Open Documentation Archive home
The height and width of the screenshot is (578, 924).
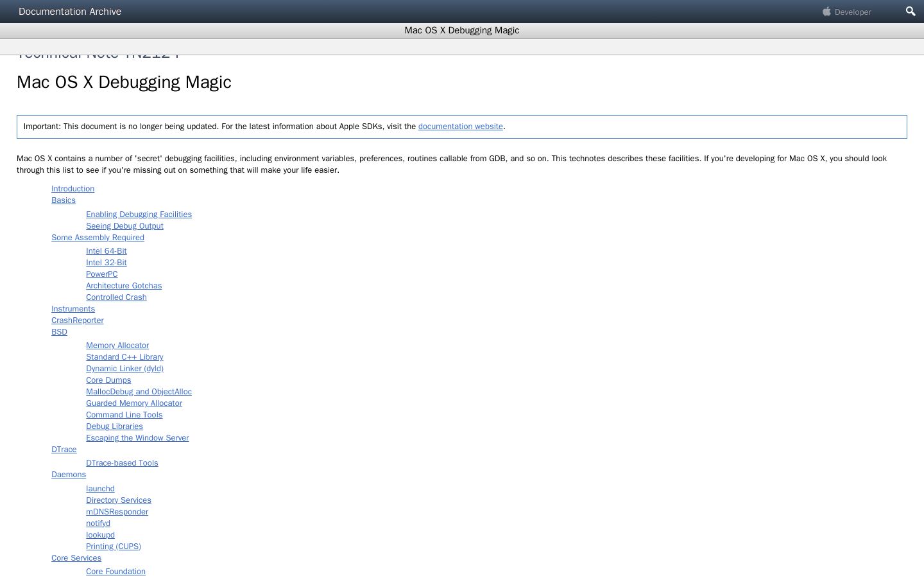coord(70,12)
